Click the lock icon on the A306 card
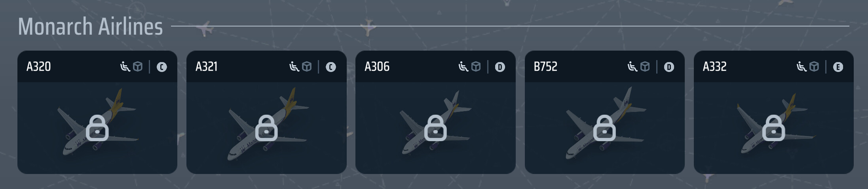This screenshot has width=868, height=189. (x=435, y=128)
